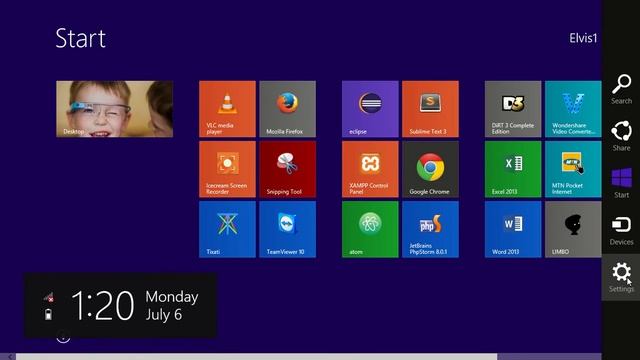Image resolution: width=640 pixels, height=360 pixels.
Task: Open Word 2013 tile
Action: (513, 229)
